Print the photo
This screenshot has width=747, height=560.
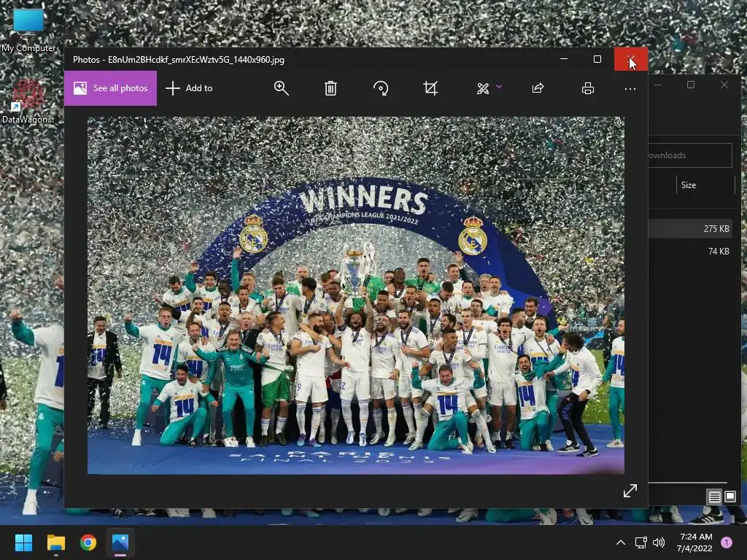(588, 88)
